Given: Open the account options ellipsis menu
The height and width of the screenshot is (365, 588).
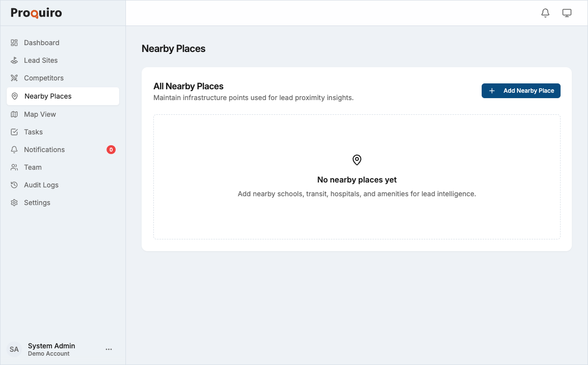Looking at the screenshot, I should pyautogui.click(x=109, y=349).
